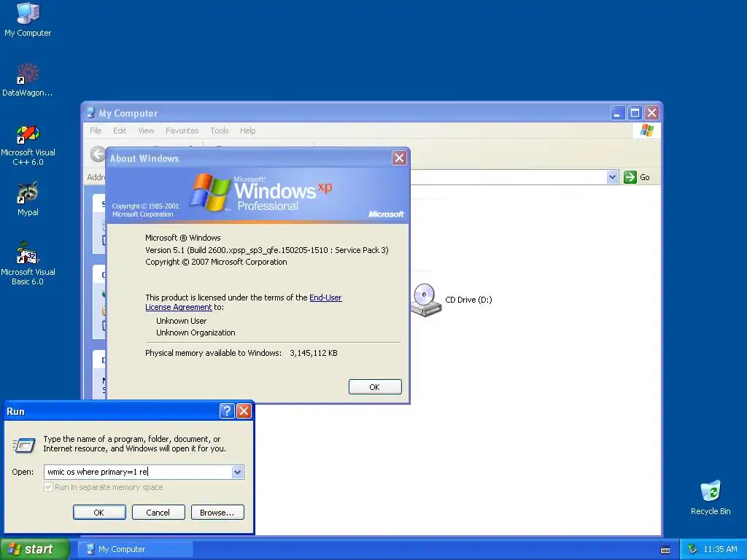Close the About Windows dialog

399,158
